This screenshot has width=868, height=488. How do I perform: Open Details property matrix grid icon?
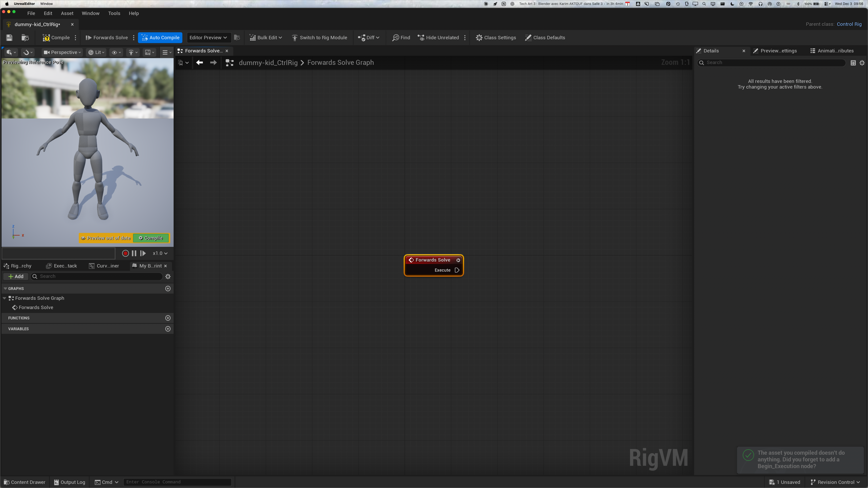(x=853, y=63)
